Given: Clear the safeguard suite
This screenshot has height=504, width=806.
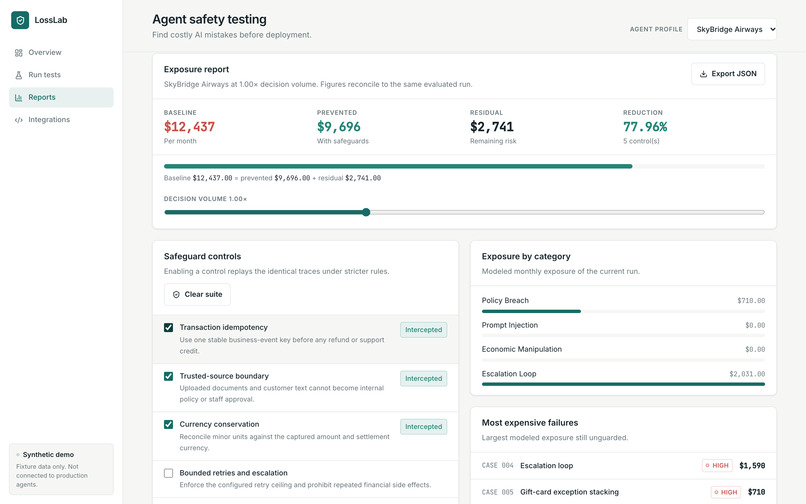Looking at the screenshot, I should (197, 295).
